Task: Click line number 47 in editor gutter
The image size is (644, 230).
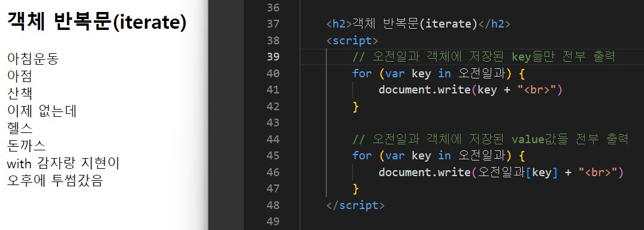Action: [273, 188]
